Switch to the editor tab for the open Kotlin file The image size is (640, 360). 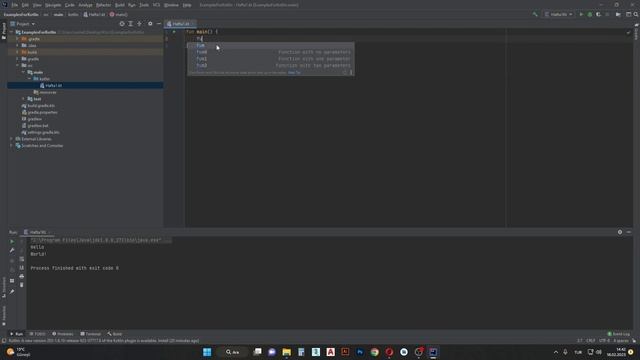click(x=180, y=24)
